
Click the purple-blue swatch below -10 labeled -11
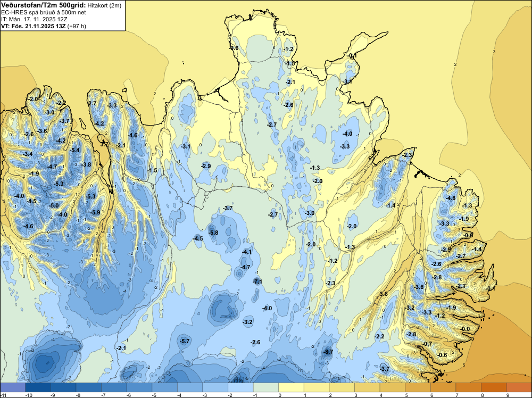tap(13, 387)
